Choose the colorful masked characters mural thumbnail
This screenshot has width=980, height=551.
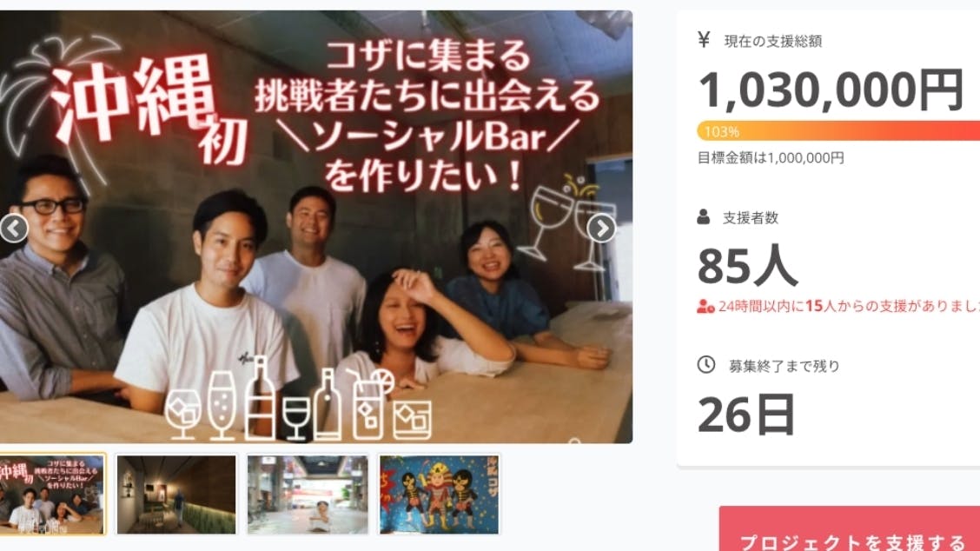tap(439, 495)
